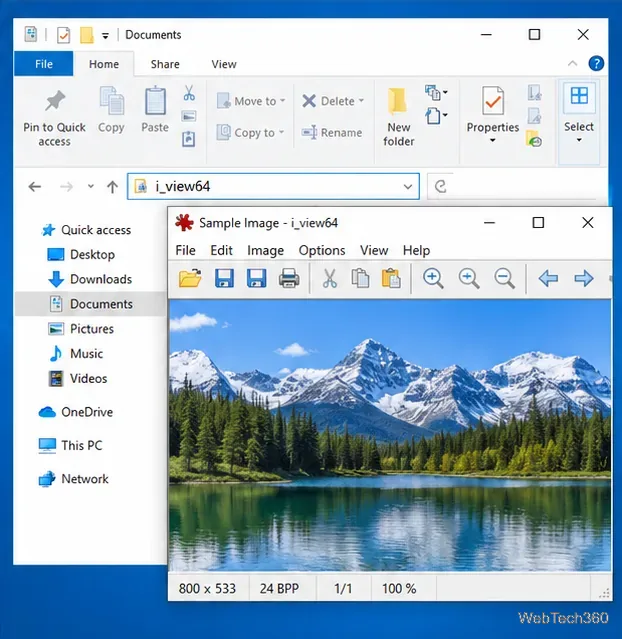Customize Quick Access Toolbar dropdown
Viewport: 622px width, 639px height.
click(x=105, y=36)
